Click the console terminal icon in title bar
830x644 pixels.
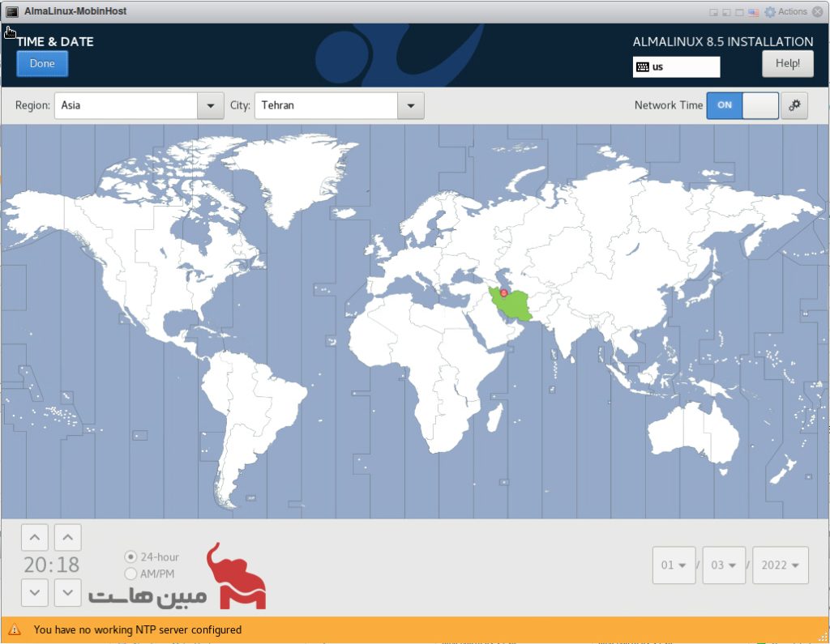12,11
